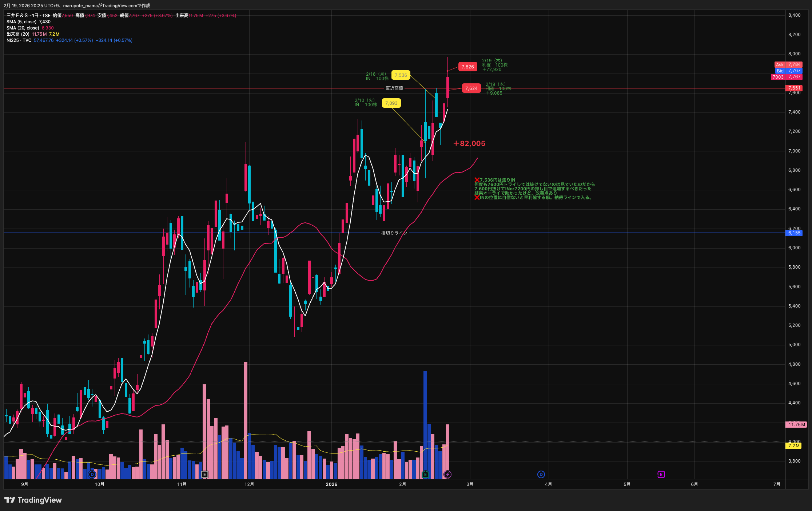Click the yellow 7,093 entry price callout
The width and height of the screenshot is (812, 511).
tap(391, 103)
